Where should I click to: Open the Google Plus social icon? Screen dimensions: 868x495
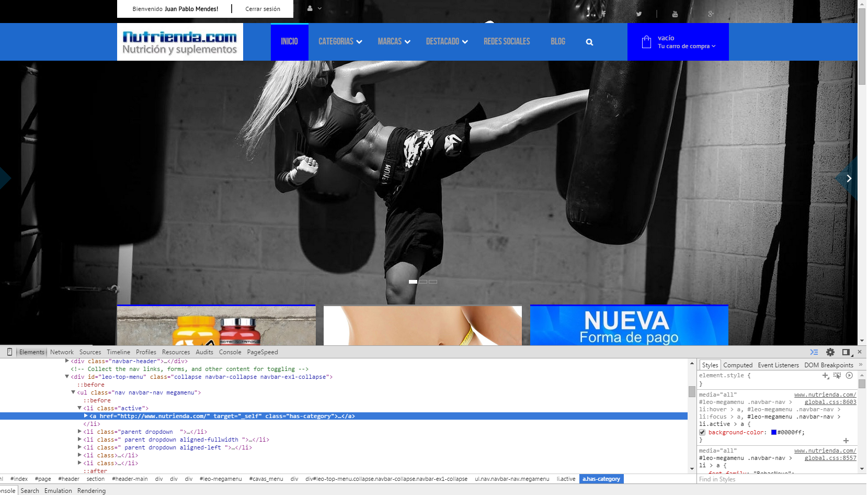click(711, 14)
